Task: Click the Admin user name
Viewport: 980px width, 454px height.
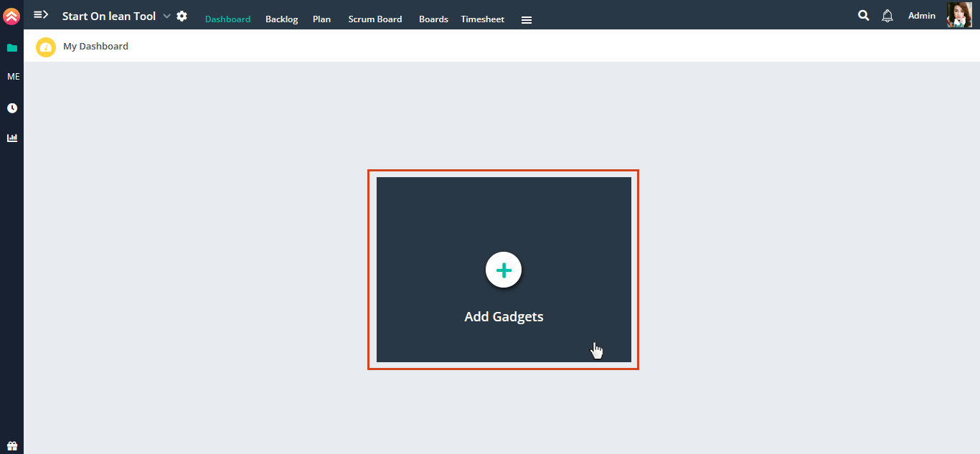Action: pos(922,15)
